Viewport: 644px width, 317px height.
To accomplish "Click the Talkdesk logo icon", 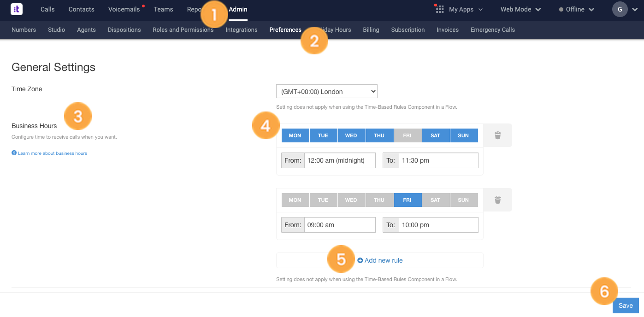I will pos(17,9).
